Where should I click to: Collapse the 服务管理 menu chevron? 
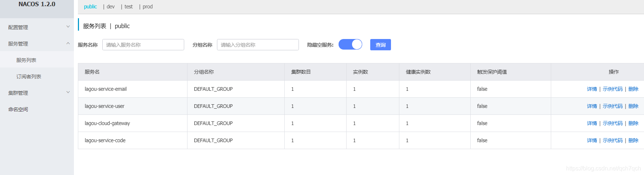click(68, 43)
